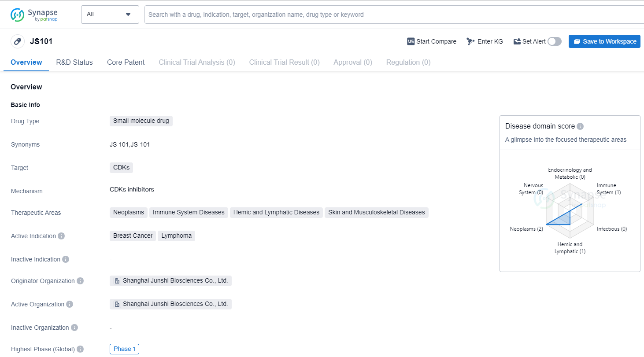This screenshot has width=644, height=357.
Task: Open the Core Patent tab
Action: click(126, 63)
